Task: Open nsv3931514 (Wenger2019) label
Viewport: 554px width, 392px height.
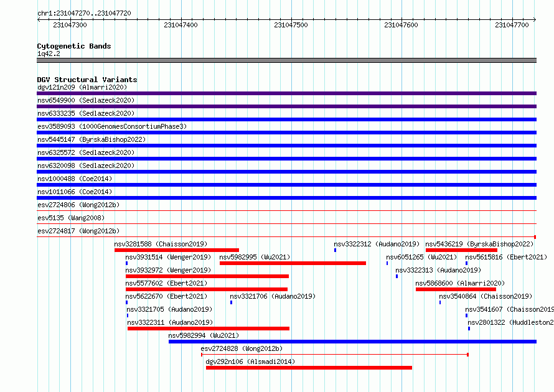Action: 168,257
